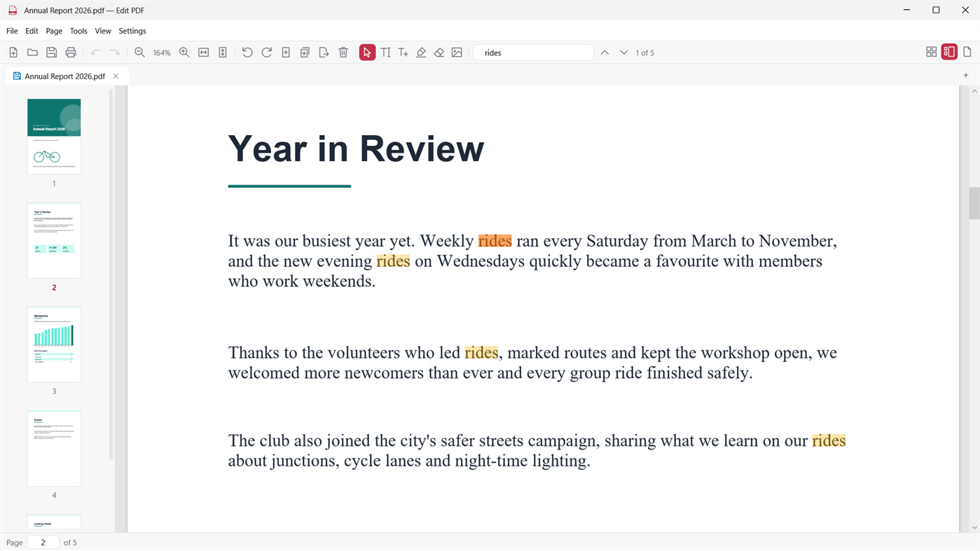Open a file with the folder icon
This screenshot has height=551, width=980.
[32, 53]
